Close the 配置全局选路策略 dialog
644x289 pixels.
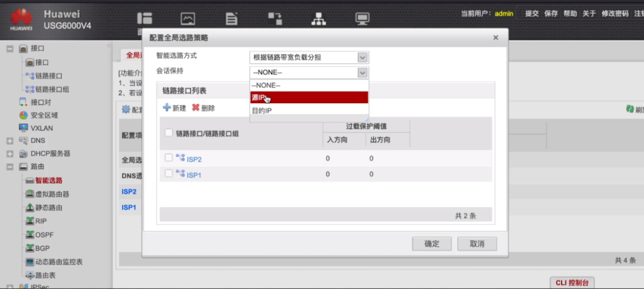pos(496,37)
